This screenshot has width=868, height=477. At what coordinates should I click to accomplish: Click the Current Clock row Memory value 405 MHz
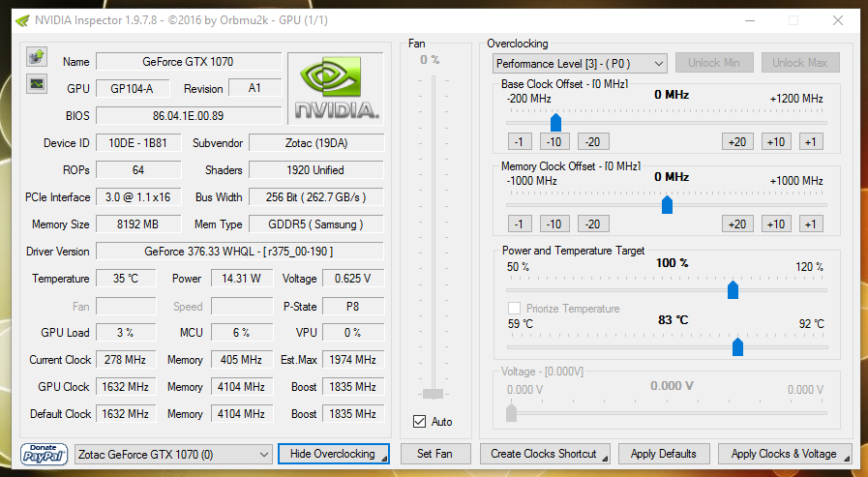[x=241, y=360]
